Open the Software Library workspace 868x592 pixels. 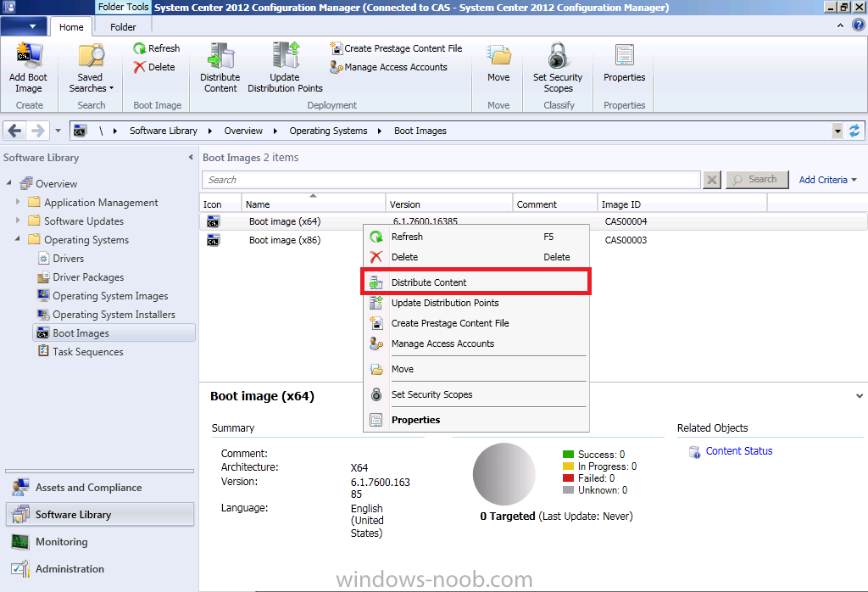100,515
